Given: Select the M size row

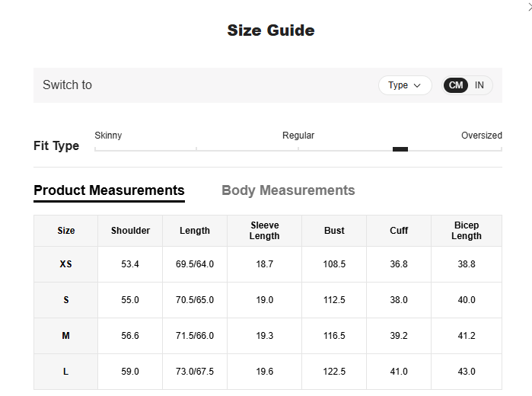Looking at the screenshot, I should click(x=66, y=336).
